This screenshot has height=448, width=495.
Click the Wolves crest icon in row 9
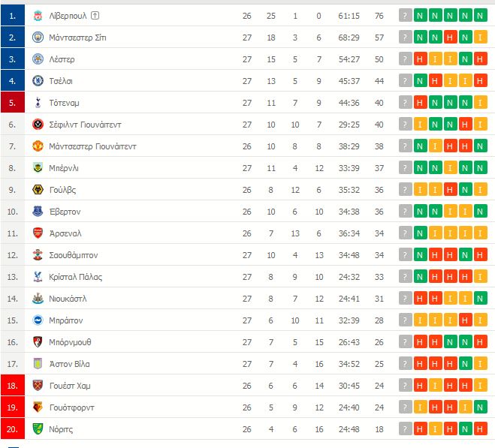tap(38, 190)
